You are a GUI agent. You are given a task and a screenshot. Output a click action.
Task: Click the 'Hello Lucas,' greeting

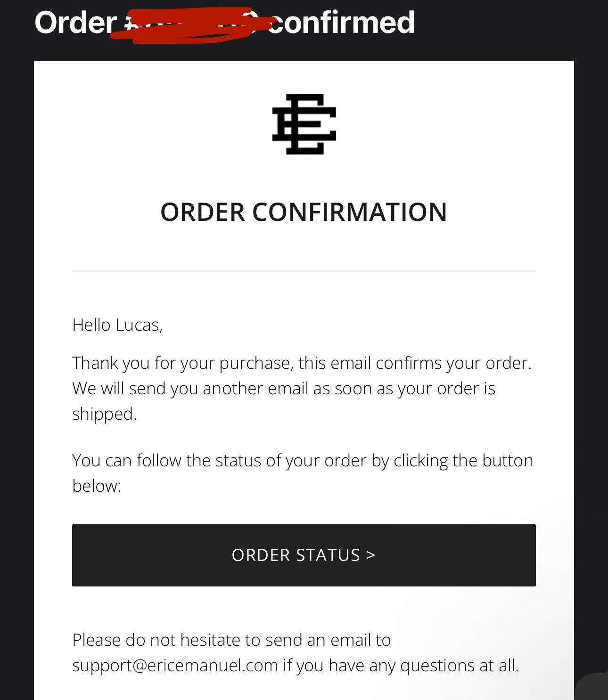[x=117, y=325]
